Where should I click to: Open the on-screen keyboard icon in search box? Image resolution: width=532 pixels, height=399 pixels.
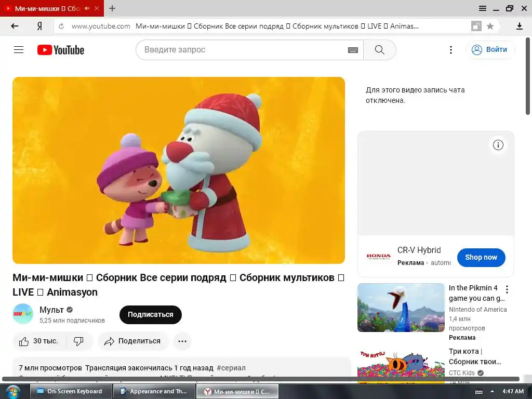coord(353,50)
